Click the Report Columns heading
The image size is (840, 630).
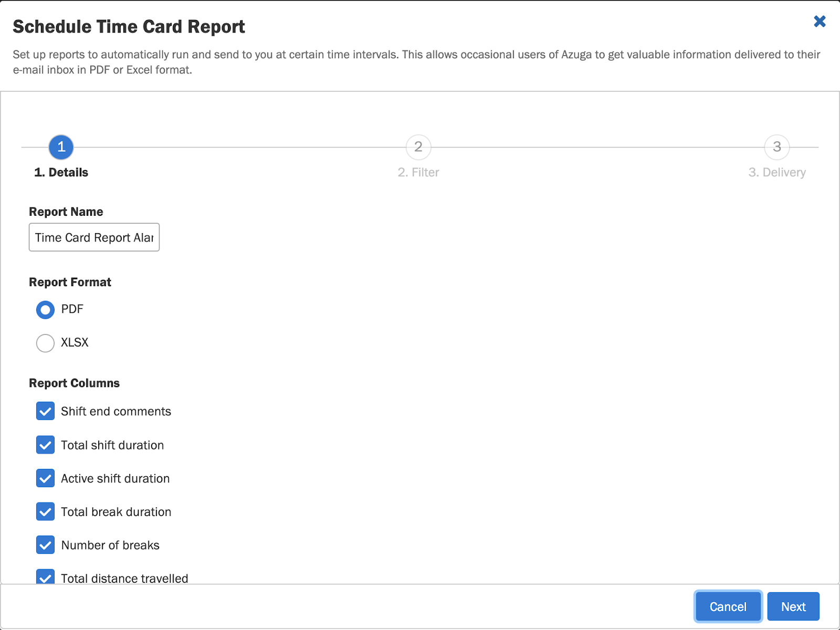pos(74,383)
